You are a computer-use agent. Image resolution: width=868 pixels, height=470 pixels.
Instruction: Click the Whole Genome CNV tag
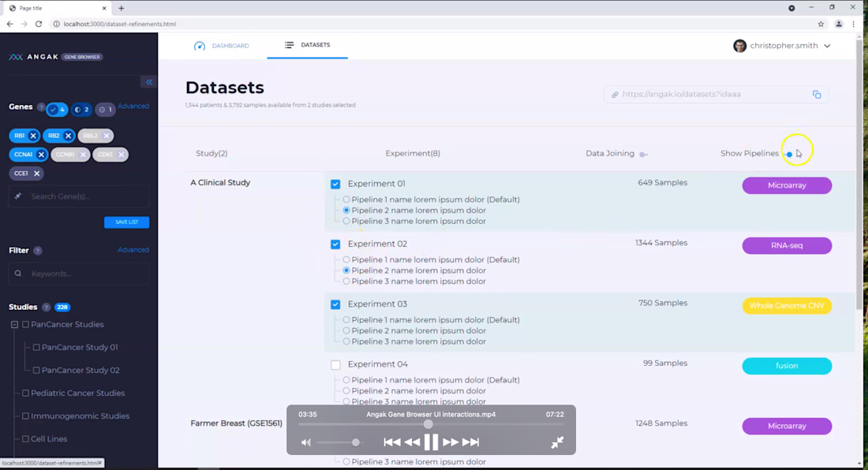[787, 306]
